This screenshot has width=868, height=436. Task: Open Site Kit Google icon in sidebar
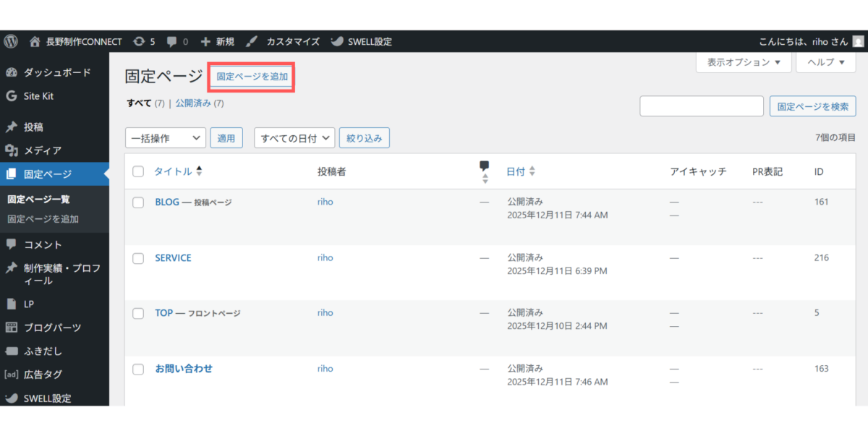pos(11,96)
